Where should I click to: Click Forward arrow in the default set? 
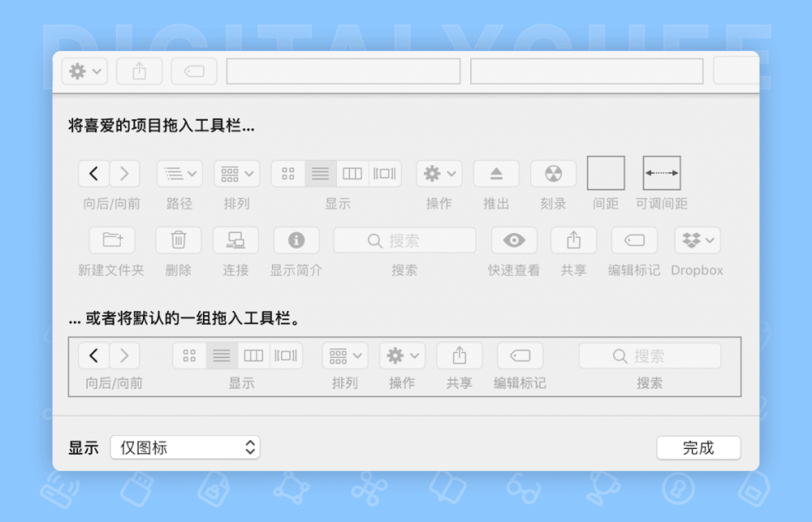click(124, 356)
